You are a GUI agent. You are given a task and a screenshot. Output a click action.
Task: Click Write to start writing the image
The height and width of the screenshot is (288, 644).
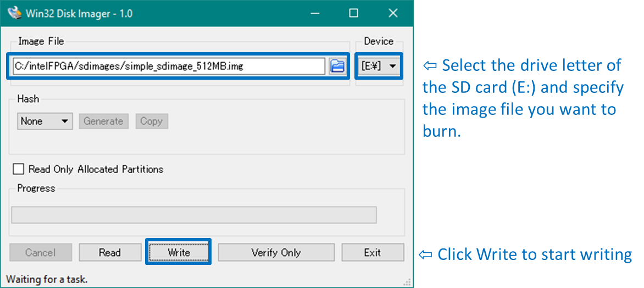178,253
